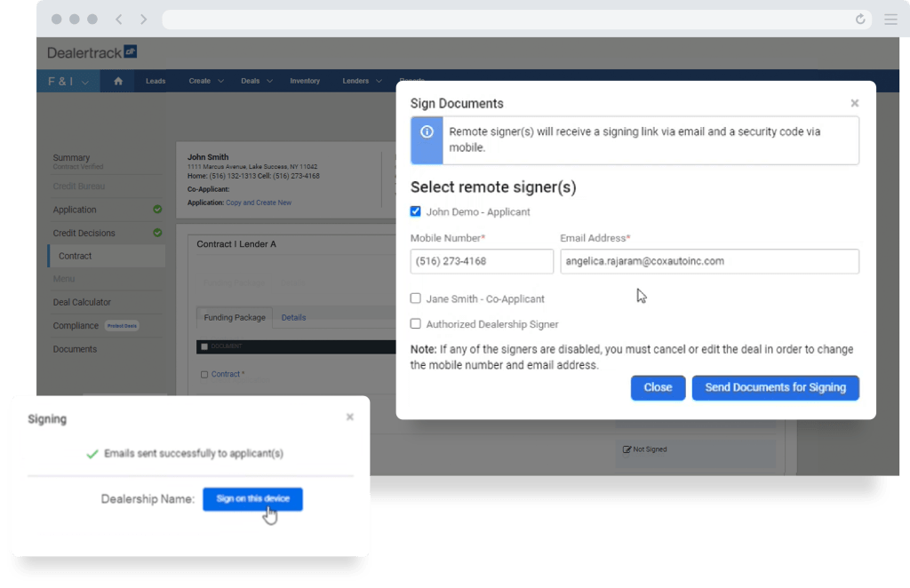Select Credit Bureau in the sidebar
910x588 pixels.
pyautogui.click(x=79, y=187)
